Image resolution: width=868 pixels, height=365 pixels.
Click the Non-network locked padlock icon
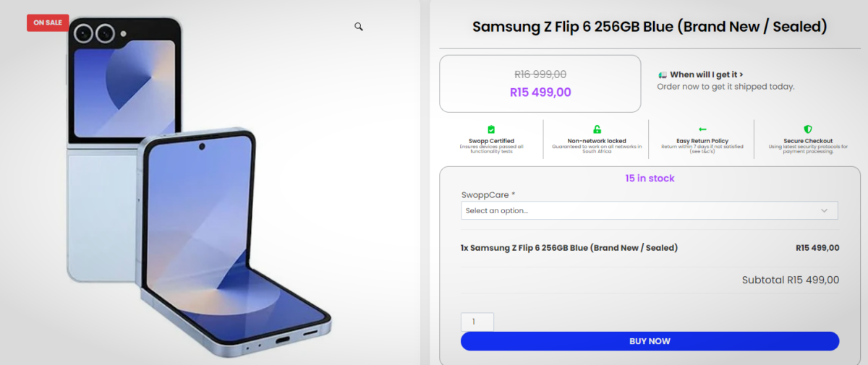coord(597,129)
